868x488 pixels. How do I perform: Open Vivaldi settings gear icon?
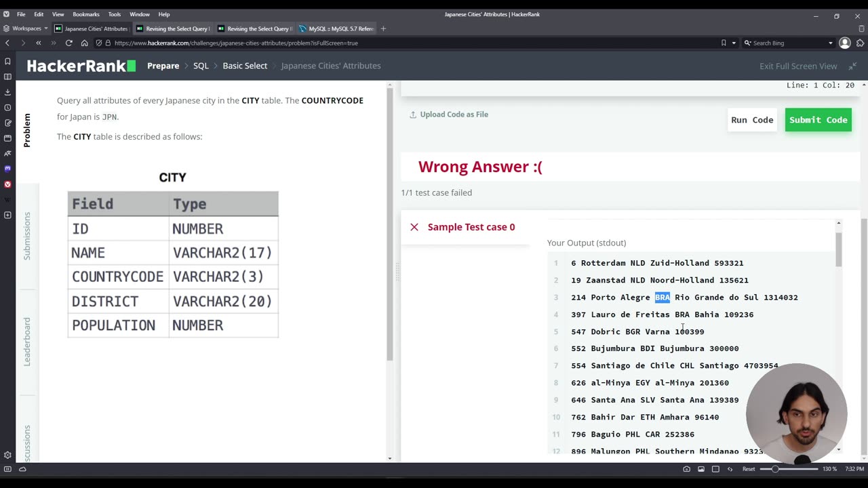pos(7,455)
